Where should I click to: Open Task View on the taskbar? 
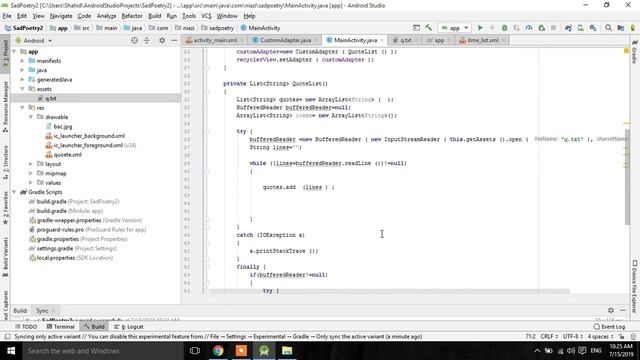click(195, 351)
